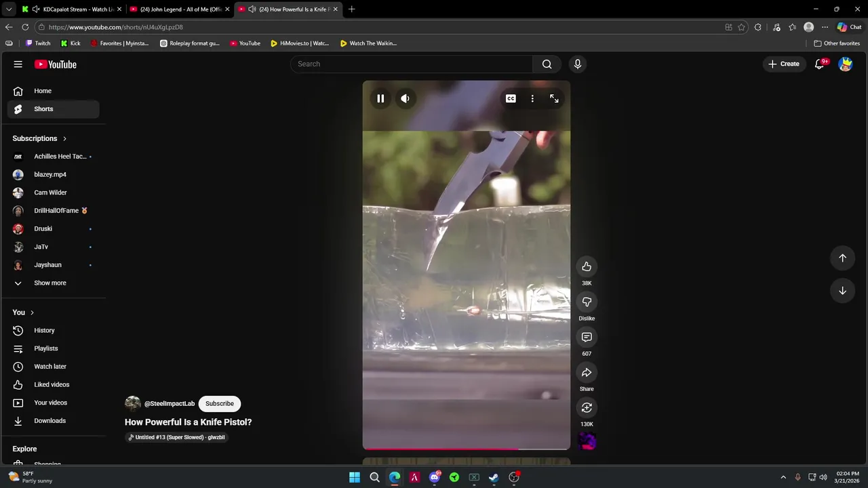The image size is (868, 488).
Task: Open YouTube notifications bell
Action: point(820,64)
